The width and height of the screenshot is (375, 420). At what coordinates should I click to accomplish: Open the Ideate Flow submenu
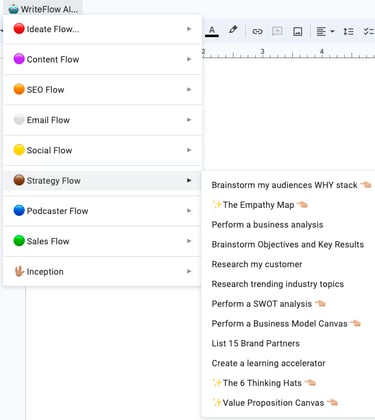pos(102,29)
